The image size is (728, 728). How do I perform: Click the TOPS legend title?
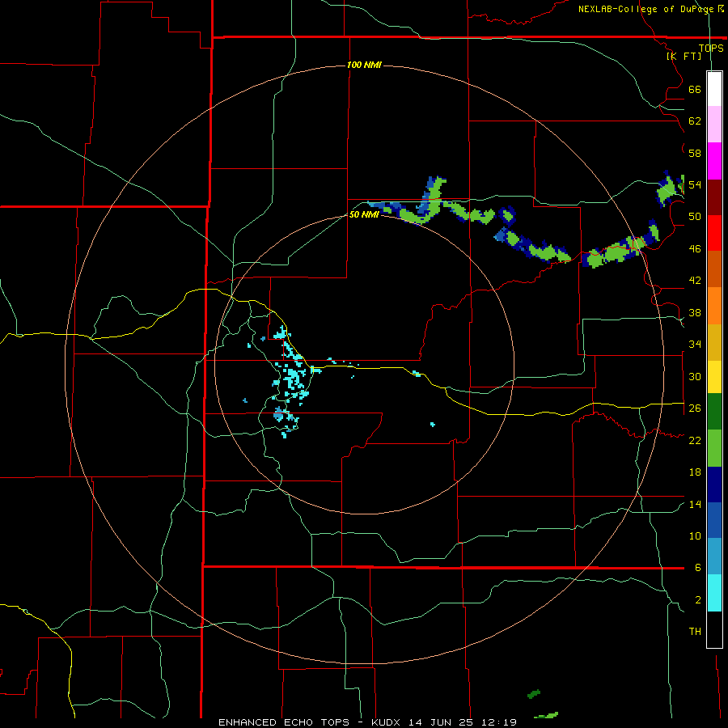click(711, 48)
